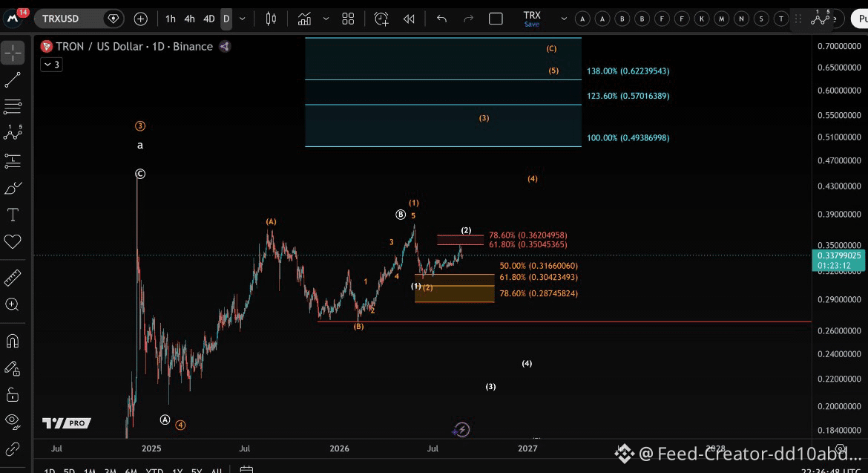Image resolution: width=868 pixels, height=473 pixels.
Task: Open the layout setup square icon
Action: tap(496, 19)
